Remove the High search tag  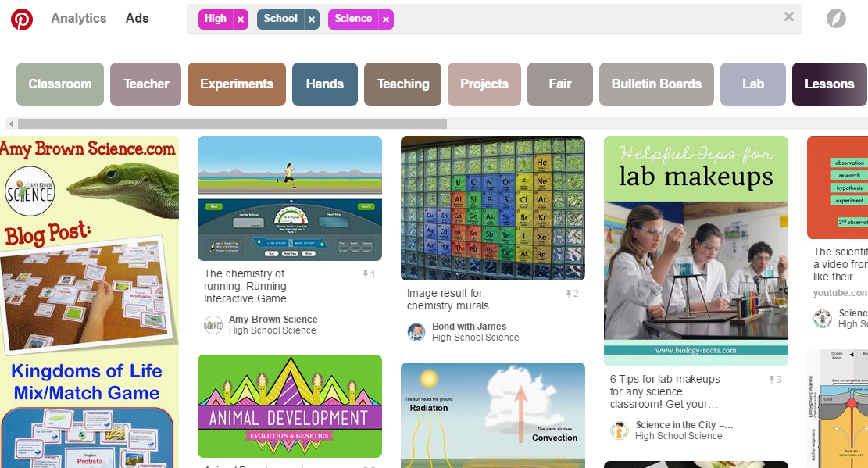tap(240, 20)
